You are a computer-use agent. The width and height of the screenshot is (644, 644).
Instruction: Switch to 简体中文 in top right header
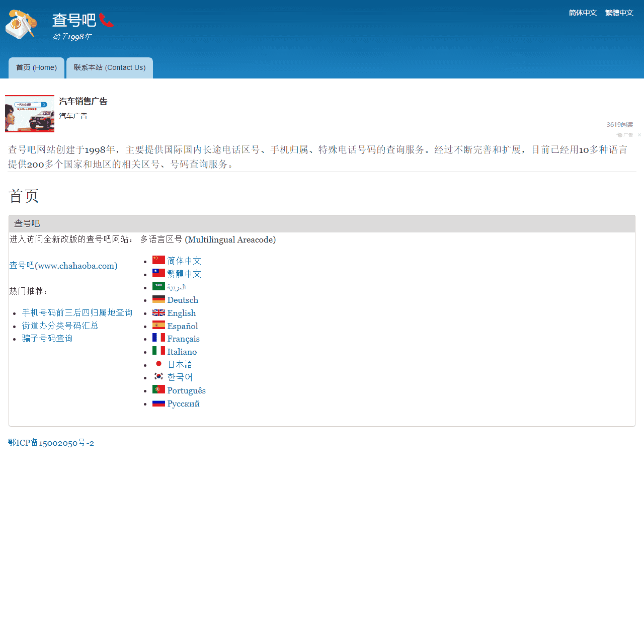tap(583, 13)
